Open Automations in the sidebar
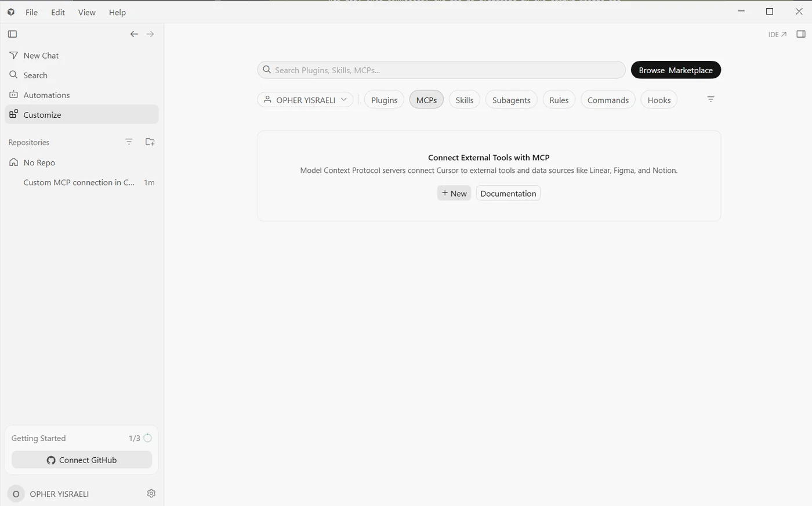This screenshot has width=812, height=506. tap(82, 95)
